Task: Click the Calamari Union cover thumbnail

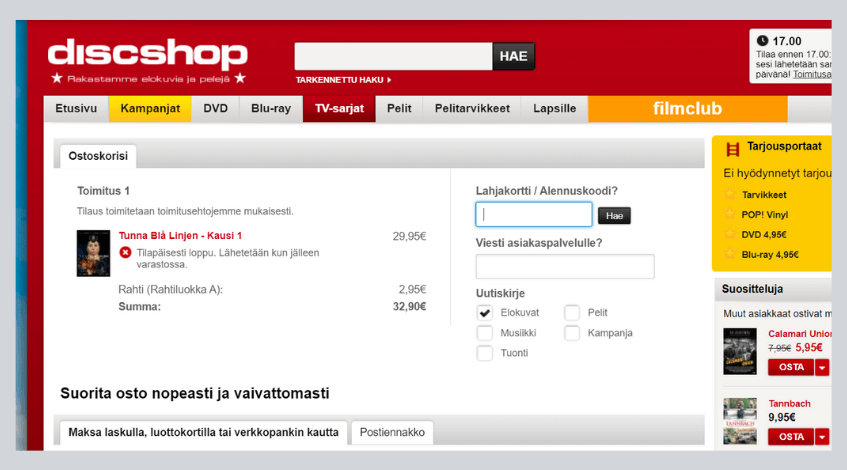Action: 740,351
